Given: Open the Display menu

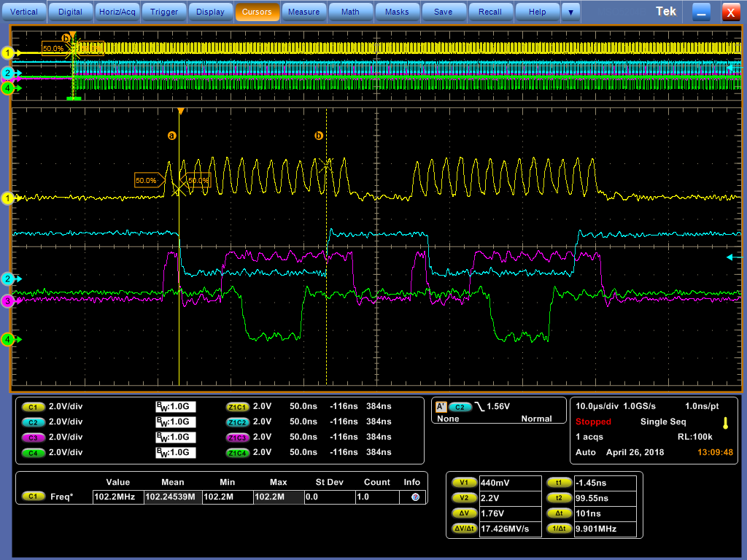Looking at the screenshot, I should coord(210,12).
